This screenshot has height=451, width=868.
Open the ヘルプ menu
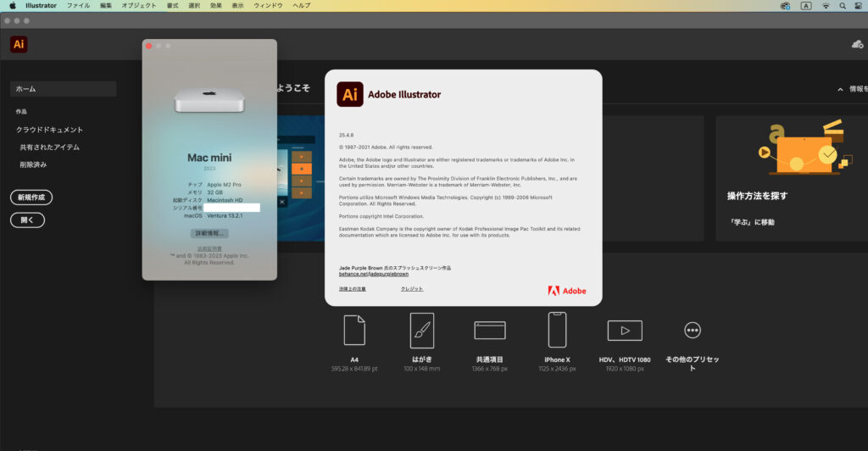(x=301, y=6)
